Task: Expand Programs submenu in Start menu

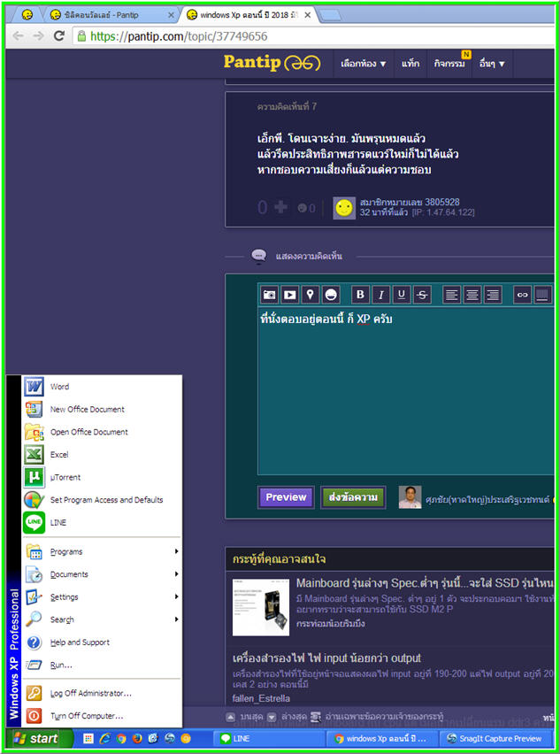Action: [x=102, y=551]
